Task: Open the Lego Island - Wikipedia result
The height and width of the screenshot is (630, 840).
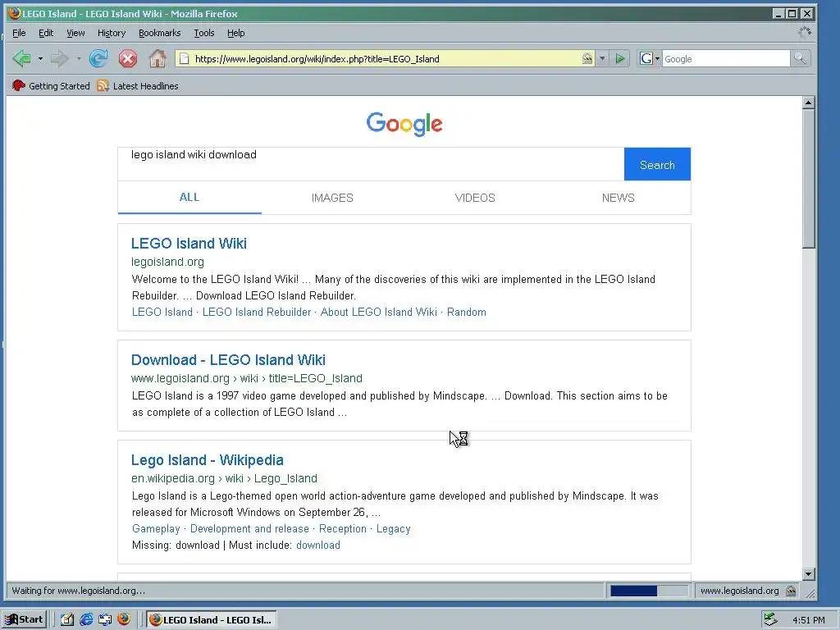Action: (x=208, y=460)
